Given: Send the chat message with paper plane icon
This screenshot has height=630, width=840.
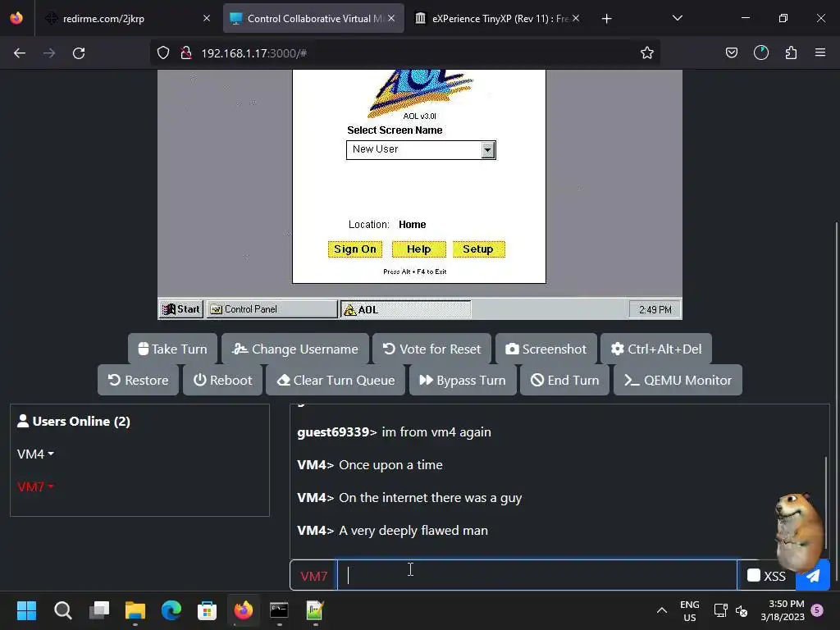Looking at the screenshot, I should (x=813, y=576).
